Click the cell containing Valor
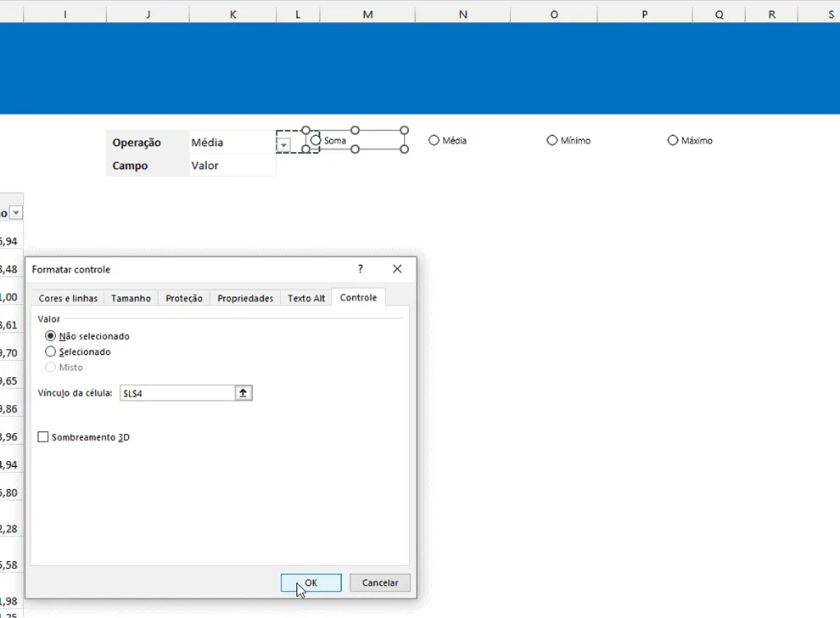 [x=232, y=165]
